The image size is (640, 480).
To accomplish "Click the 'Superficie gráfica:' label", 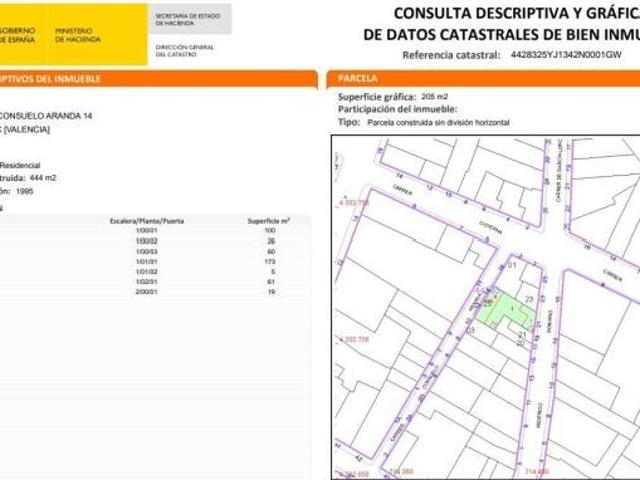I will coord(377,97).
